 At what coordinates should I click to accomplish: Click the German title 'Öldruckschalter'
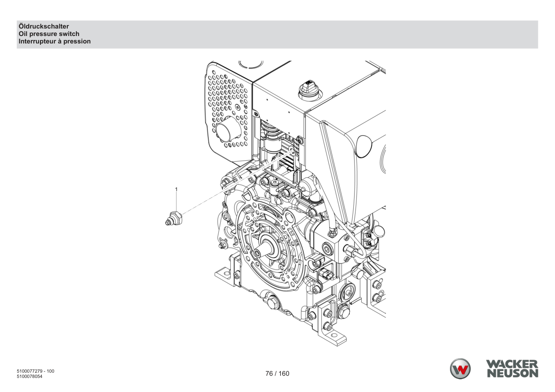coord(44,26)
